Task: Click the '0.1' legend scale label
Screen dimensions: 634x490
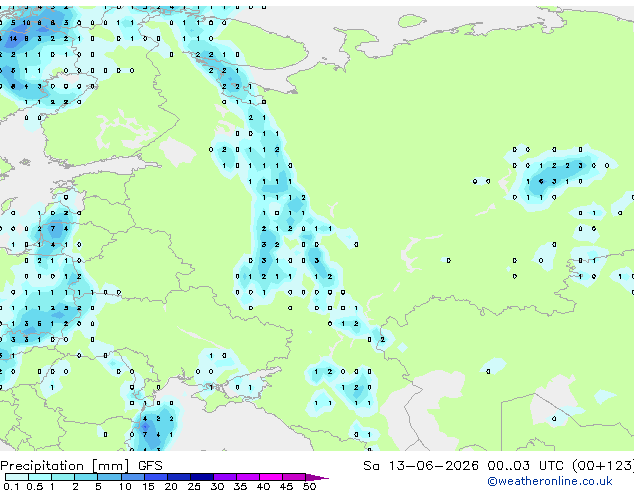Action: pyautogui.click(x=11, y=486)
